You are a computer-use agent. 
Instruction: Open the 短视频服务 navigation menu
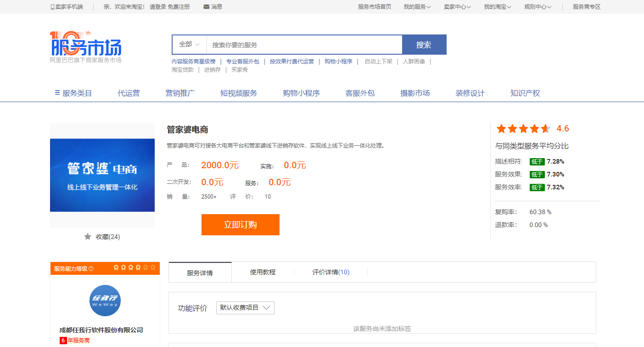pyautogui.click(x=239, y=93)
